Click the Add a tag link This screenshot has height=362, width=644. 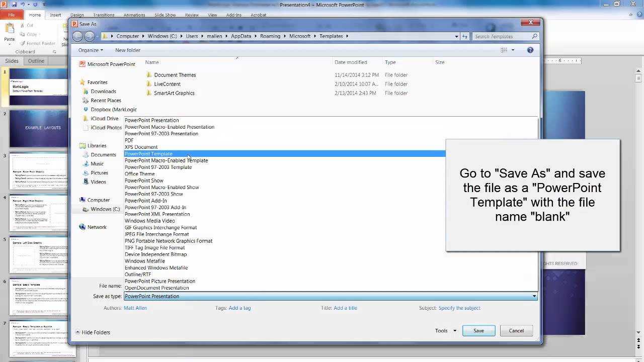[x=239, y=308]
